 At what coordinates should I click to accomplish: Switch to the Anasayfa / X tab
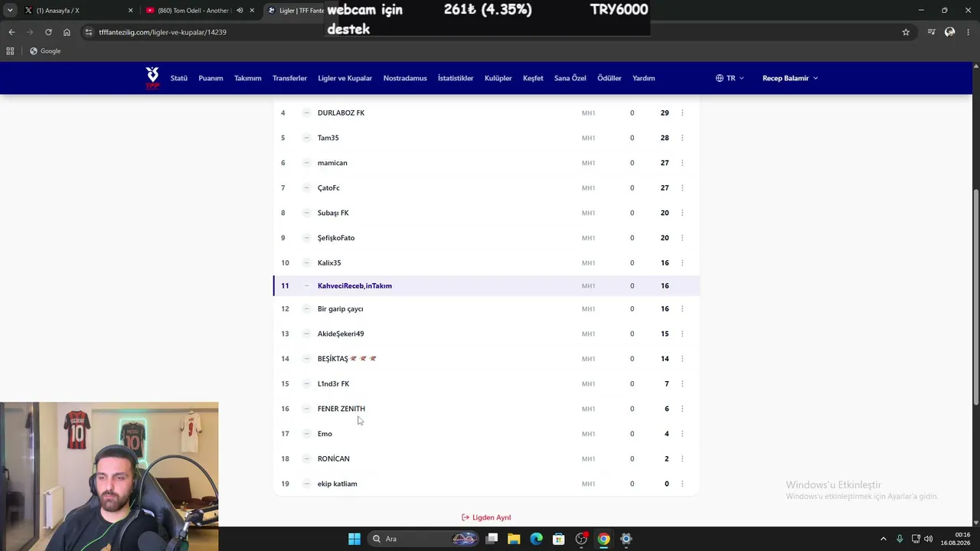[79, 11]
